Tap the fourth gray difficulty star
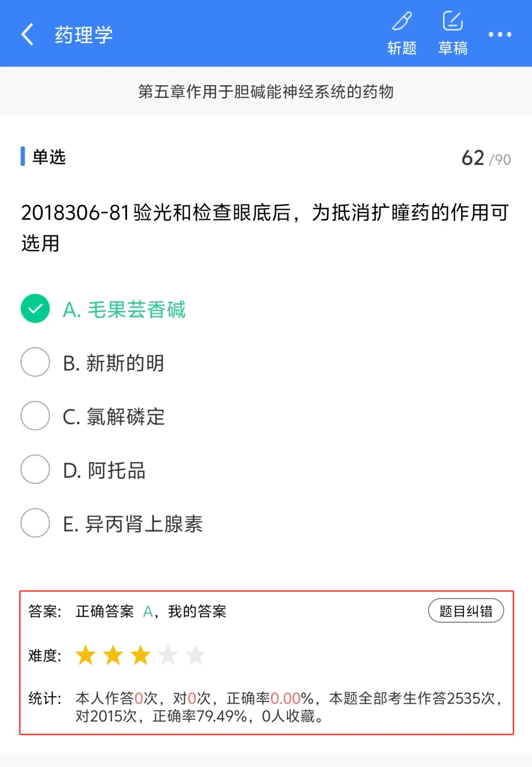 [x=167, y=655]
